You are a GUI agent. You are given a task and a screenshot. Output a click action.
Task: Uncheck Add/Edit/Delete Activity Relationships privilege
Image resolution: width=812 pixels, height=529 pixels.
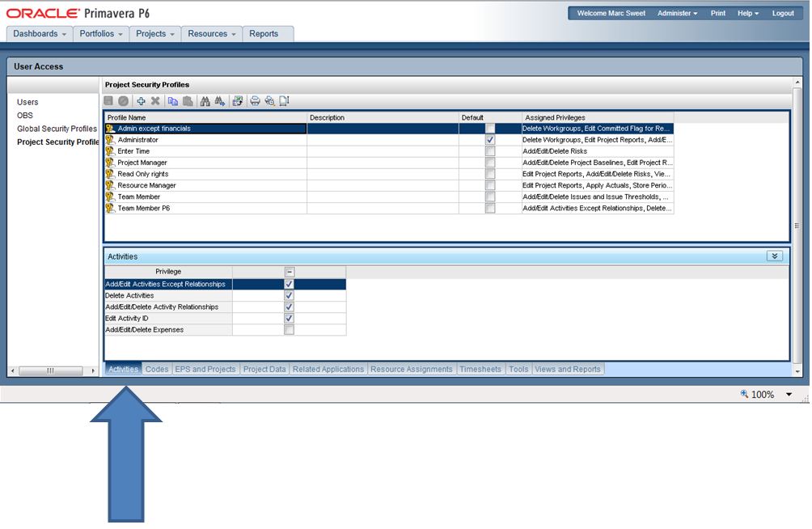click(x=289, y=307)
